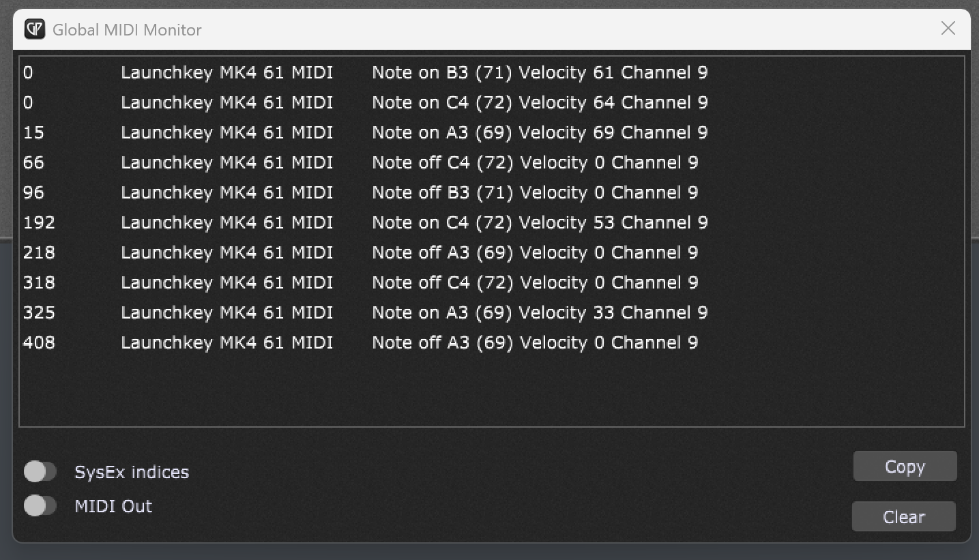This screenshot has height=560, width=979.
Task: Choose the Note on A3 velocity 33 entry
Action: pyautogui.click(x=491, y=312)
